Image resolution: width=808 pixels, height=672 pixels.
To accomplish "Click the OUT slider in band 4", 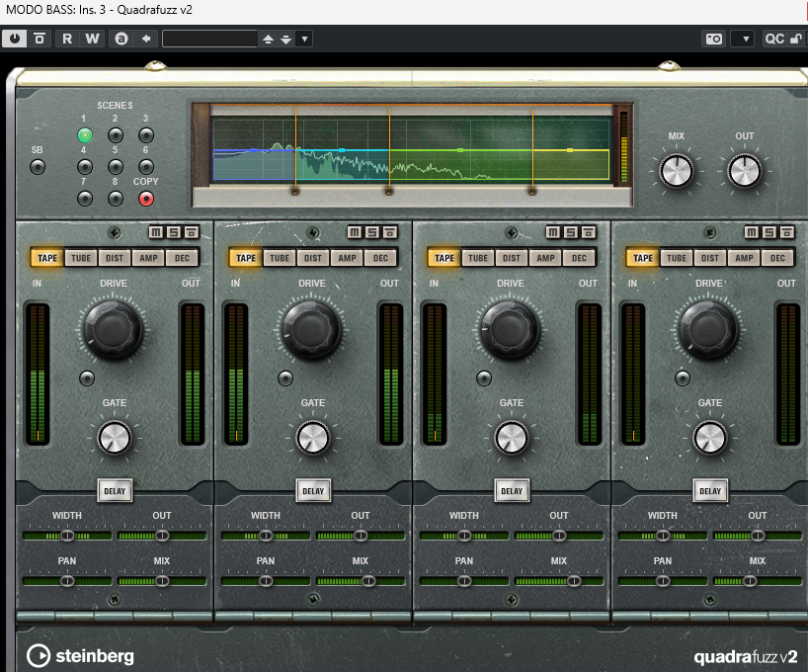I will tap(758, 536).
